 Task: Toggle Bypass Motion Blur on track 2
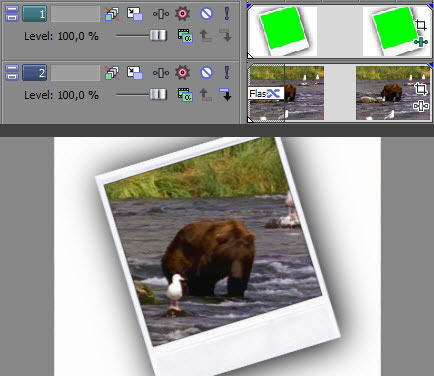point(112,73)
